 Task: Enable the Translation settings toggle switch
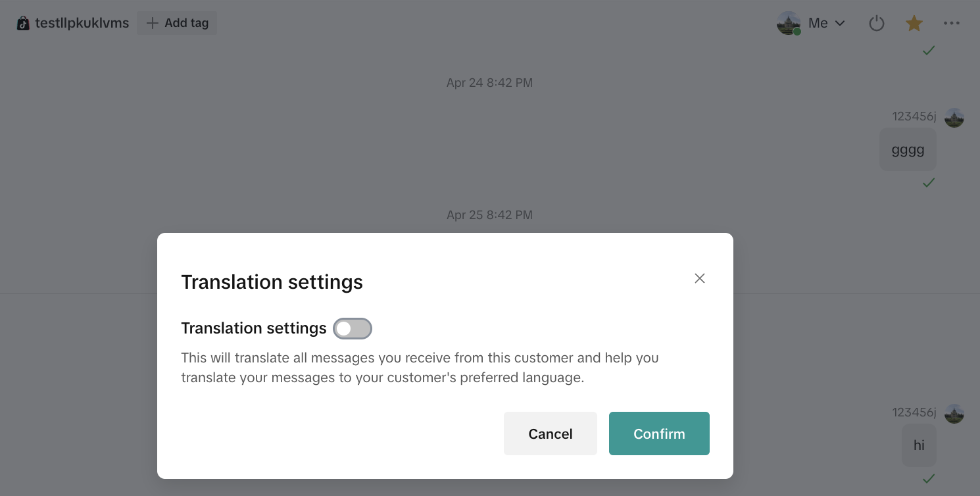[x=353, y=328]
